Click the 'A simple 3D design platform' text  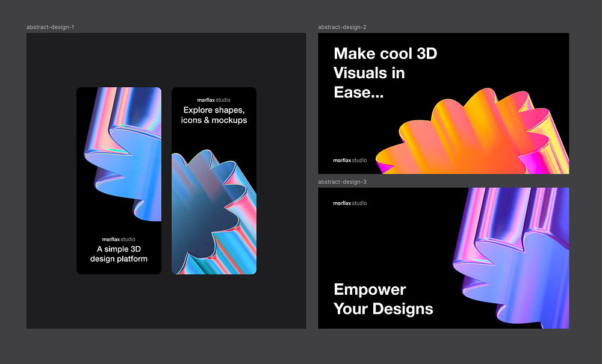pyautogui.click(x=119, y=254)
